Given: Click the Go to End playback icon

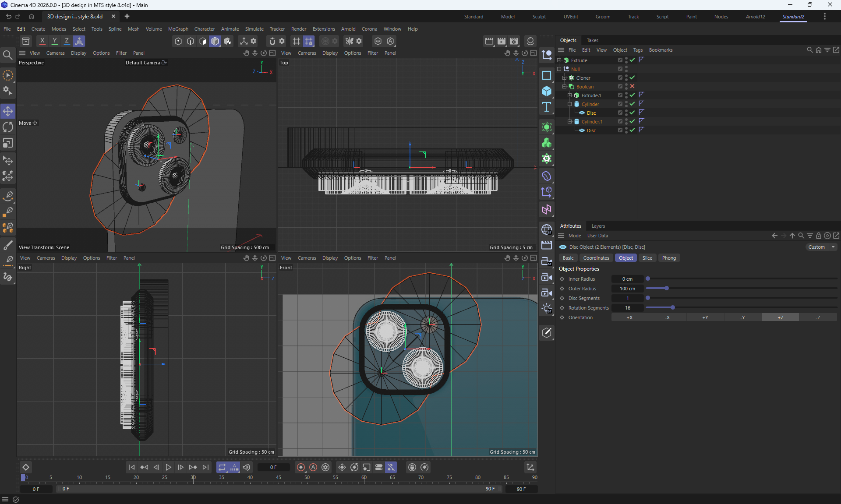Looking at the screenshot, I should pos(205,467).
